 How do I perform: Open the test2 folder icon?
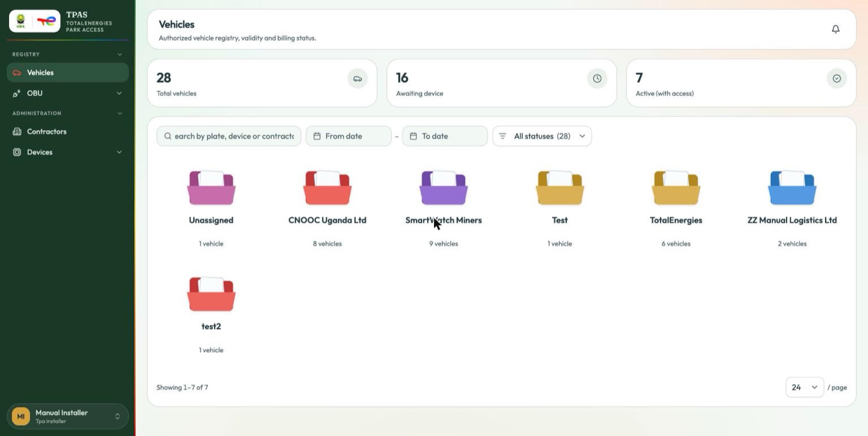point(211,294)
